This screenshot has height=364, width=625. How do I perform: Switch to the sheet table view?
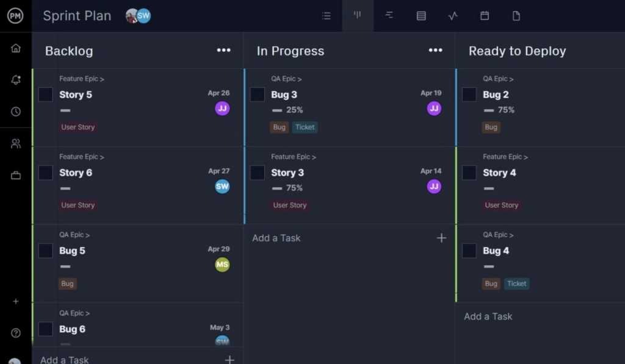(x=421, y=16)
